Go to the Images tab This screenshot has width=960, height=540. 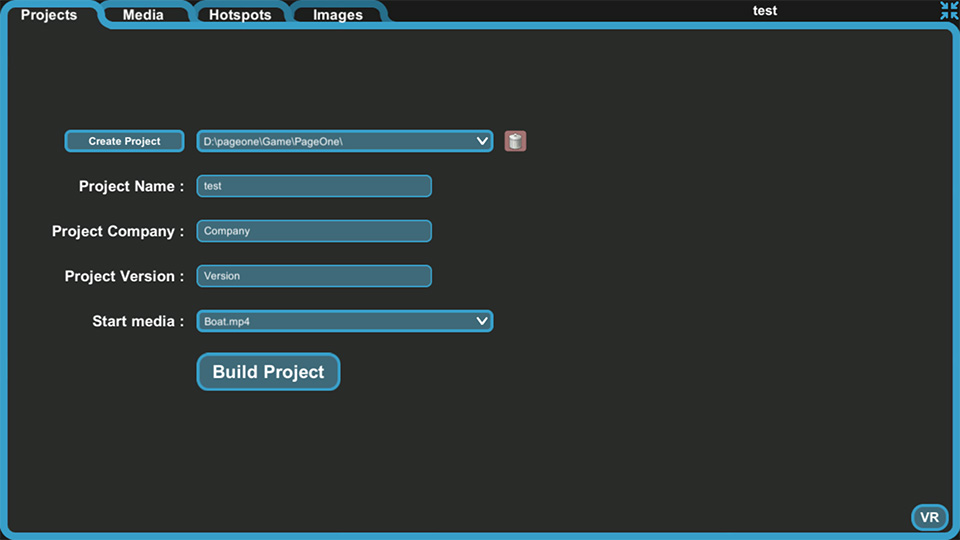click(x=338, y=15)
